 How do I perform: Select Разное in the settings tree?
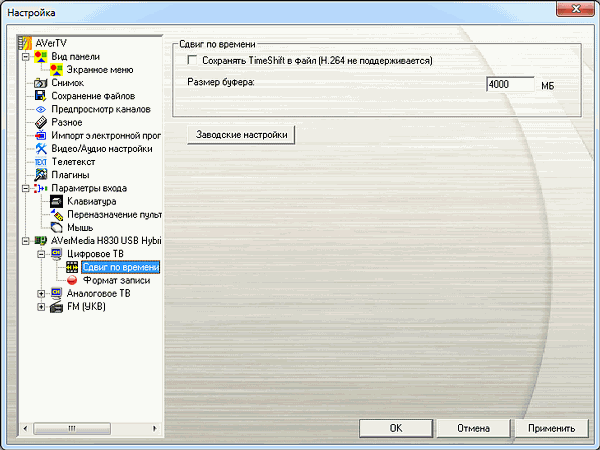[x=67, y=122]
